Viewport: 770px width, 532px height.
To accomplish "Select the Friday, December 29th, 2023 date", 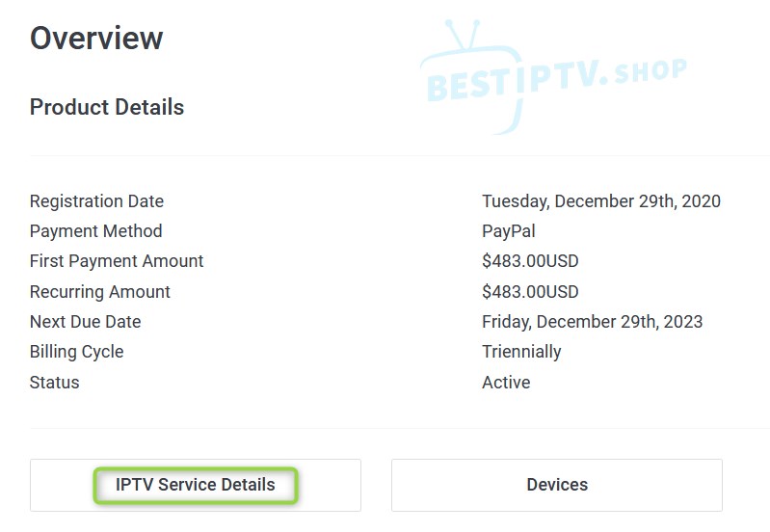I will click(593, 322).
